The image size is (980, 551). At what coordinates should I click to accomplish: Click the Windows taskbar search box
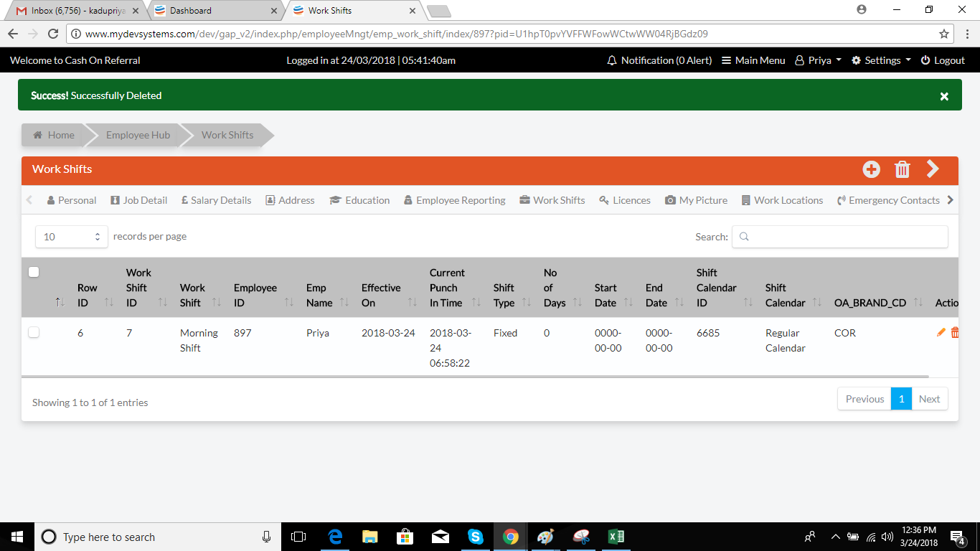coord(156,537)
